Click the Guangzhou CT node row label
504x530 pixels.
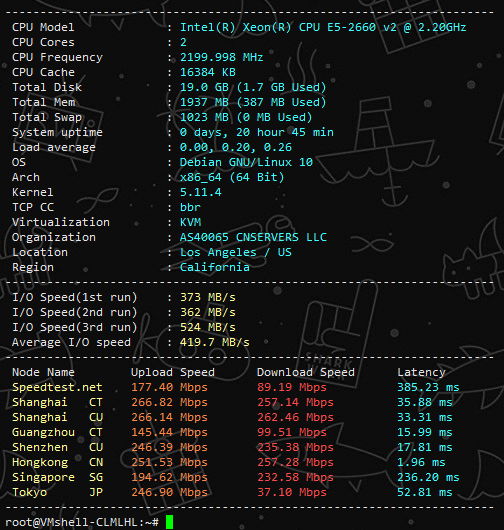[57, 432]
